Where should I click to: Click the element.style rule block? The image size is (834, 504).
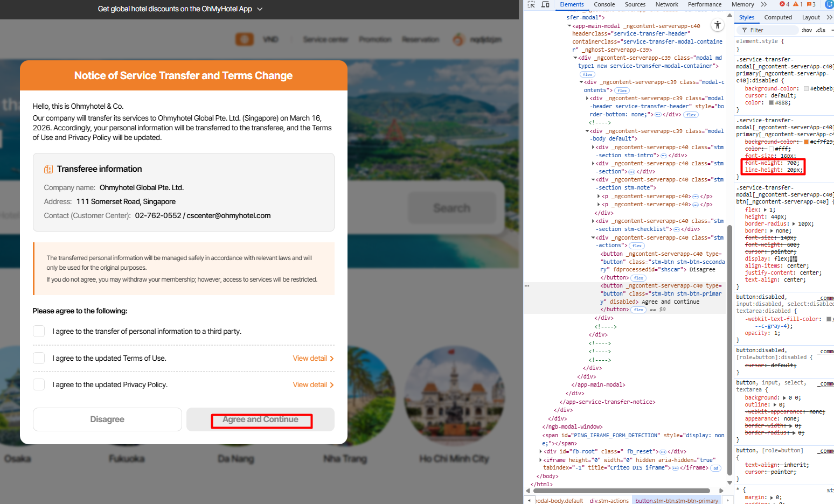click(784, 45)
